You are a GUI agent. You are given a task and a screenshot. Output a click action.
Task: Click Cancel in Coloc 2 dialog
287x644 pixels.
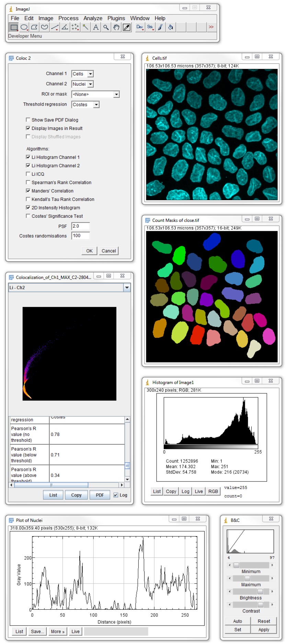109,251
